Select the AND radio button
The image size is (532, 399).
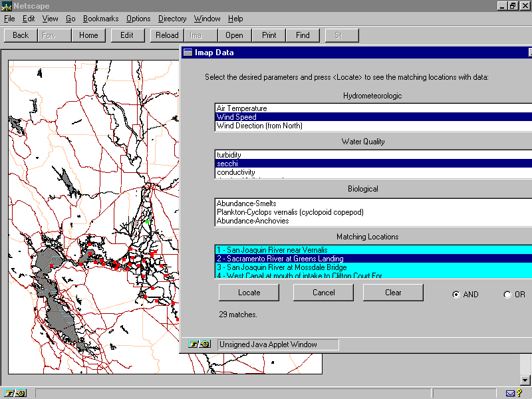pos(456,295)
